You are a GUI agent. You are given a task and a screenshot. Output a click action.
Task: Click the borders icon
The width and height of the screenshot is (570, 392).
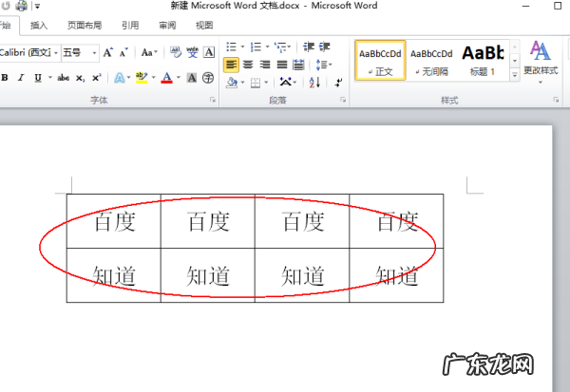[256, 83]
